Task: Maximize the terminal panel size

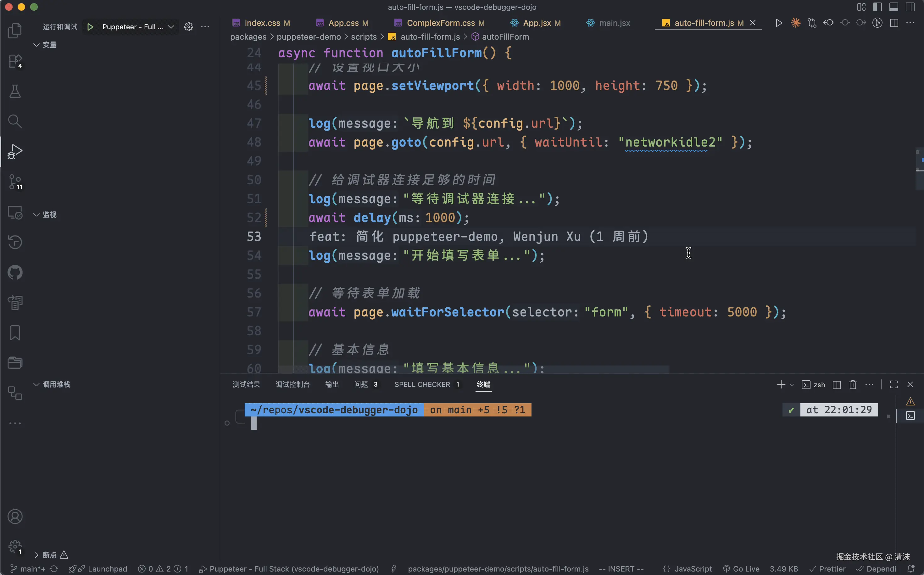Action: pyautogui.click(x=893, y=384)
